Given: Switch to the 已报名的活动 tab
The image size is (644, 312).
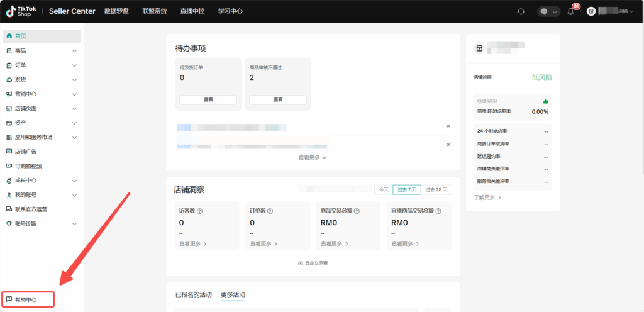Looking at the screenshot, I should tap(194, 294).
